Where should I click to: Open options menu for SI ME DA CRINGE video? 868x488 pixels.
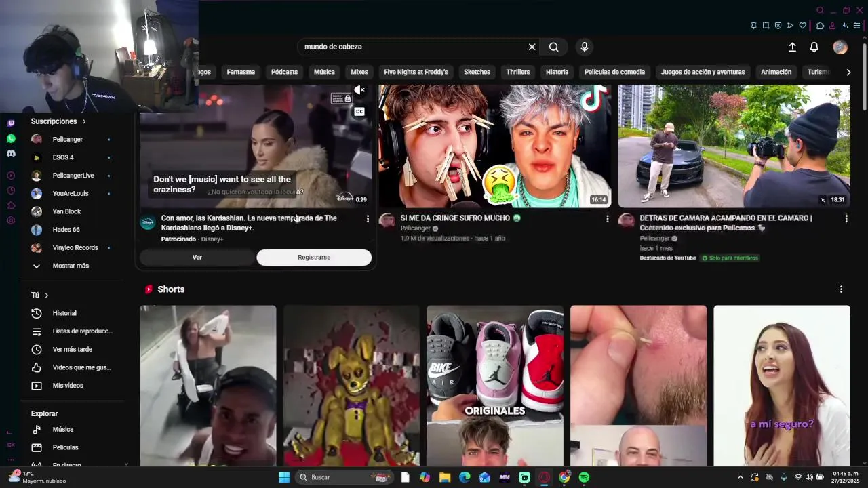(x=607, y=219)
